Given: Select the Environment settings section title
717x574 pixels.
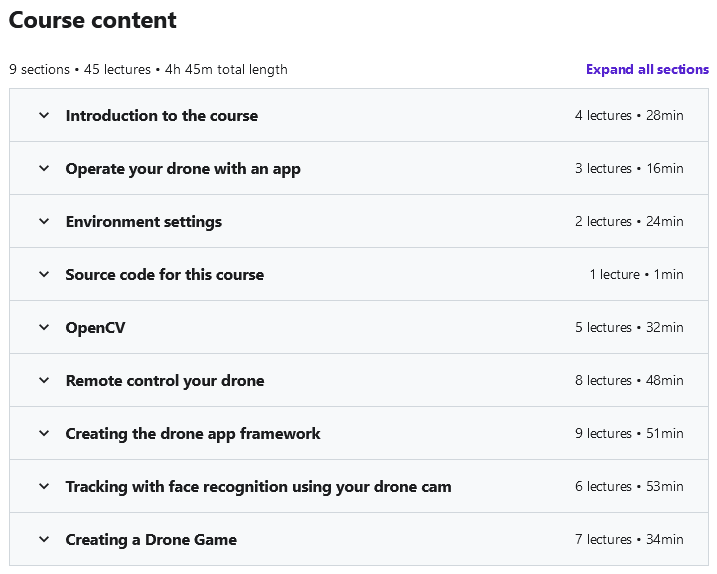Looking at the screenshot, I should pyautogui.click(x=144, y=222).
